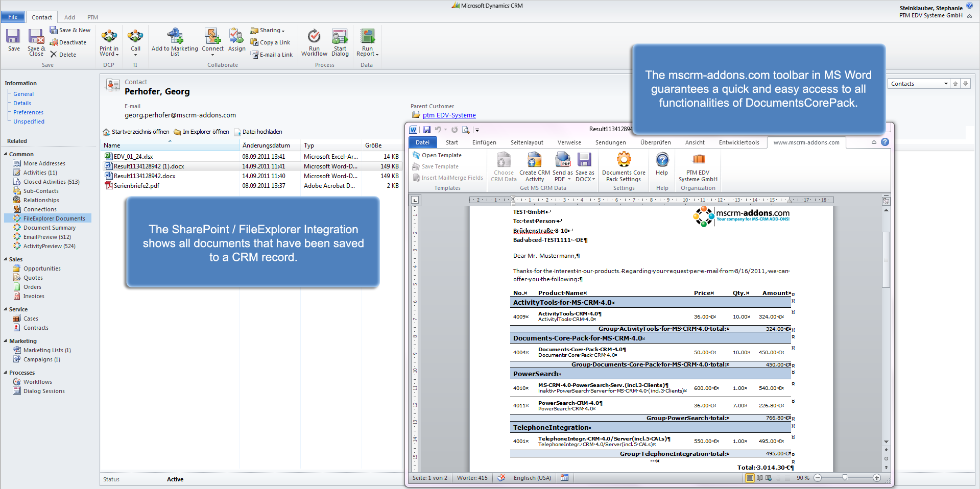The image size is (980, 489).
Task: Click Englisch (USA) language in status bar
Action: [x=532, y=478]
